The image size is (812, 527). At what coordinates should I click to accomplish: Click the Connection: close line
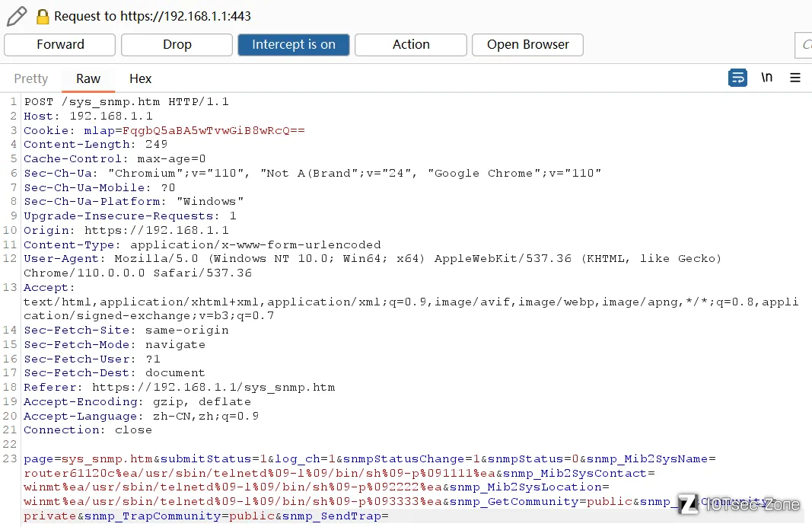coord(88,430)
